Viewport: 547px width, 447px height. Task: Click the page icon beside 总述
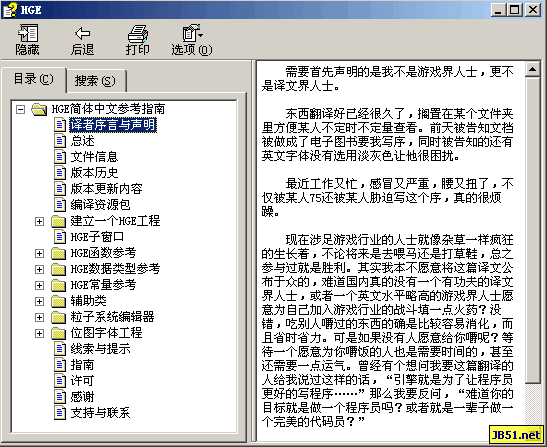click(x=60, y=141)
